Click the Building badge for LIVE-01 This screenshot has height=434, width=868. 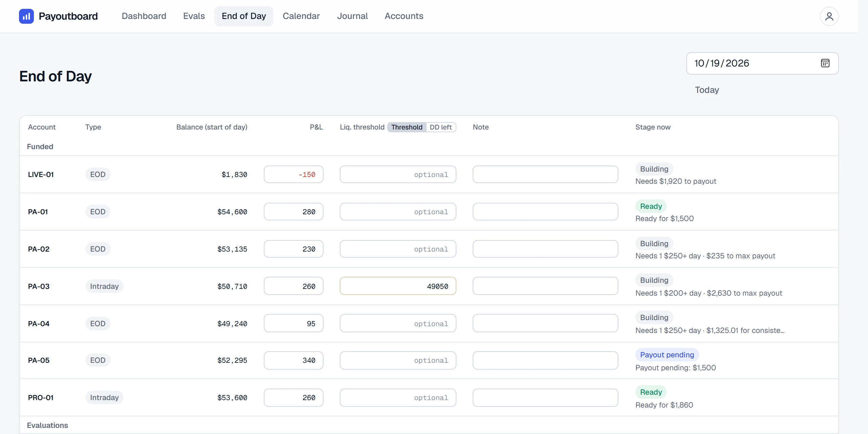click(x=654, y=169)
